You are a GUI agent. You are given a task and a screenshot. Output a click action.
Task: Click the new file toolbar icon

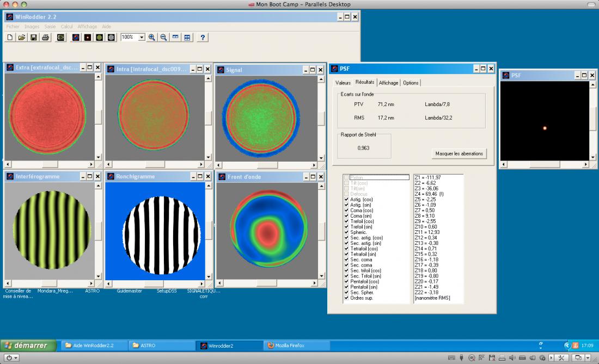(10, 38)
